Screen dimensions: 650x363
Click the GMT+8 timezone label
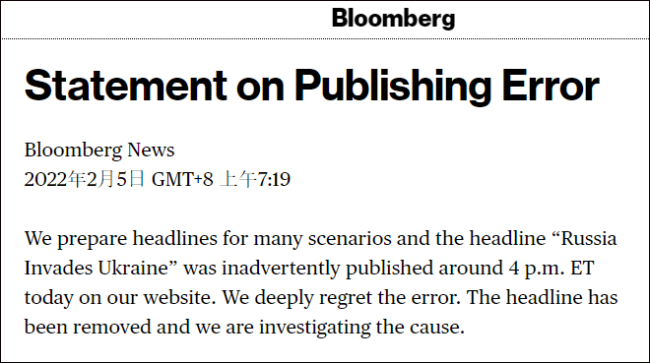[182, 179]
